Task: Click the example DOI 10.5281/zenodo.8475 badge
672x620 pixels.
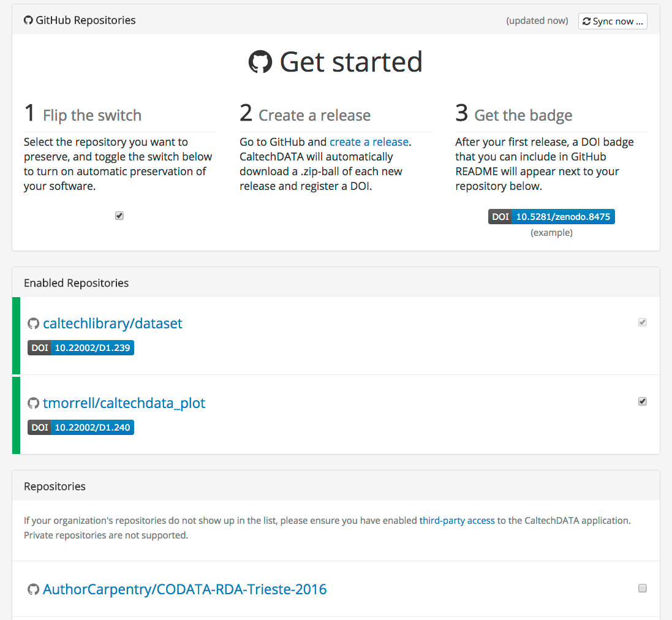Action: [551, 217]
